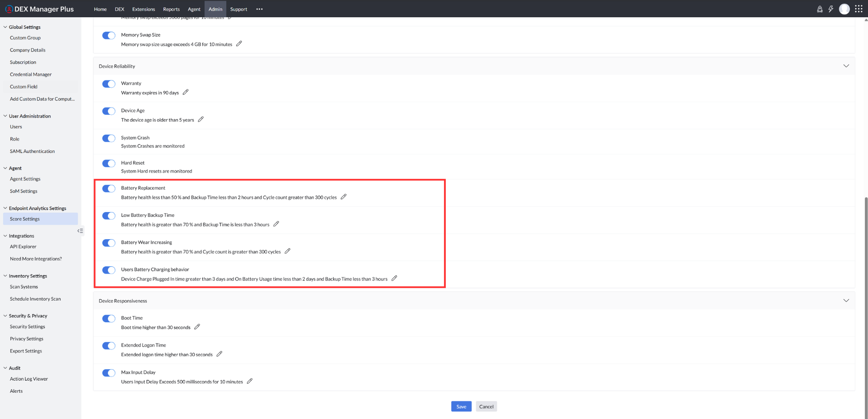Collapse the left sidebar panel
Viewport: 868px width, 419px height.
80,231
